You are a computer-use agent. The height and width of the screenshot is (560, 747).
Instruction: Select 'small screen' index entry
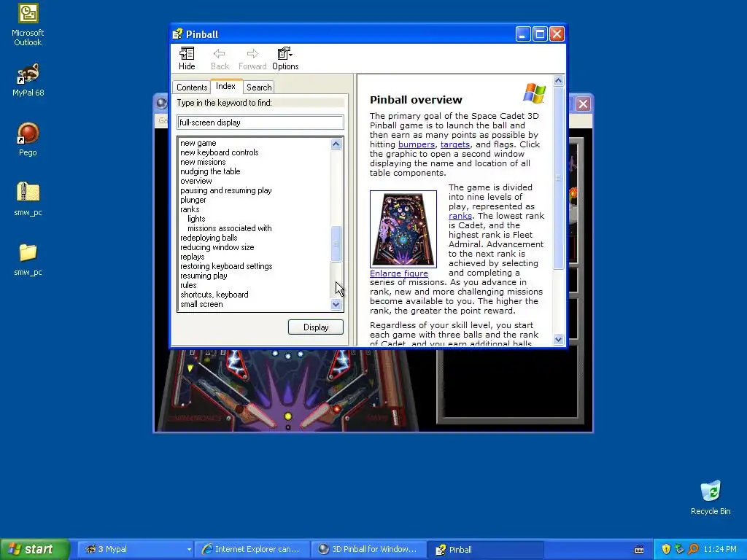[201, 304]
